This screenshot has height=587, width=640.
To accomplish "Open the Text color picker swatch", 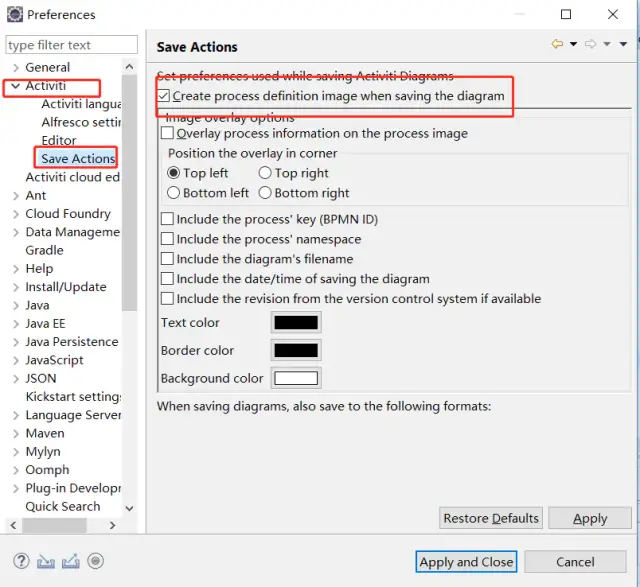I will pos(296,322).
